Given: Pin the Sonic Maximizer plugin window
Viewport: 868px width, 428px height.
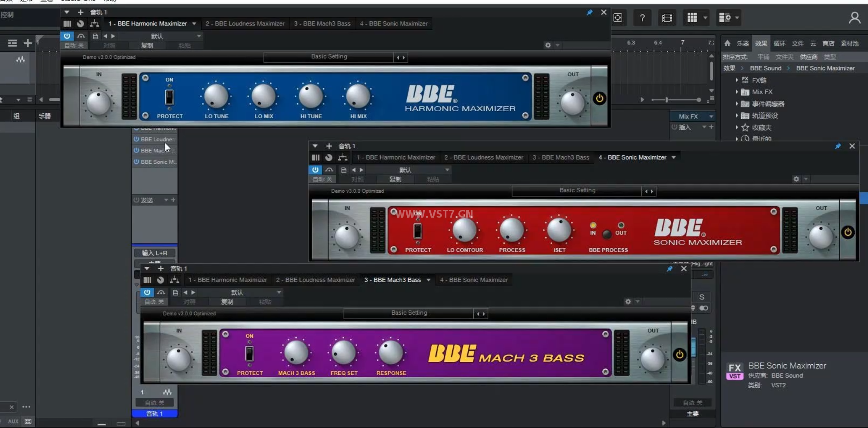Looking at the screenshot, I should coord(838,146).
